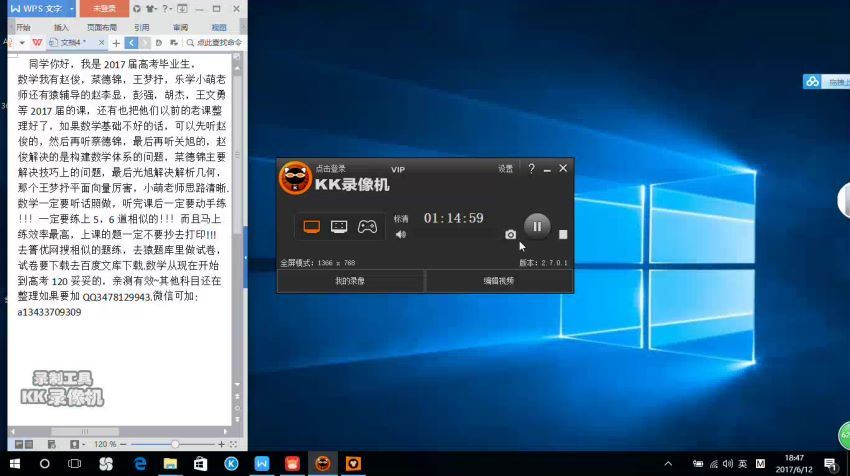Click the zoom slider handle in WPS
The image size is (850, 476).
pos(175,444)
